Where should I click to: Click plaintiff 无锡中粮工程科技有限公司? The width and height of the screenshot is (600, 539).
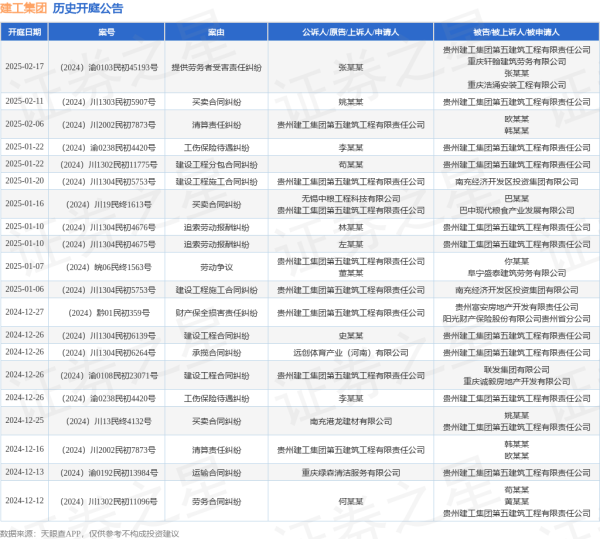coord(351,199)
